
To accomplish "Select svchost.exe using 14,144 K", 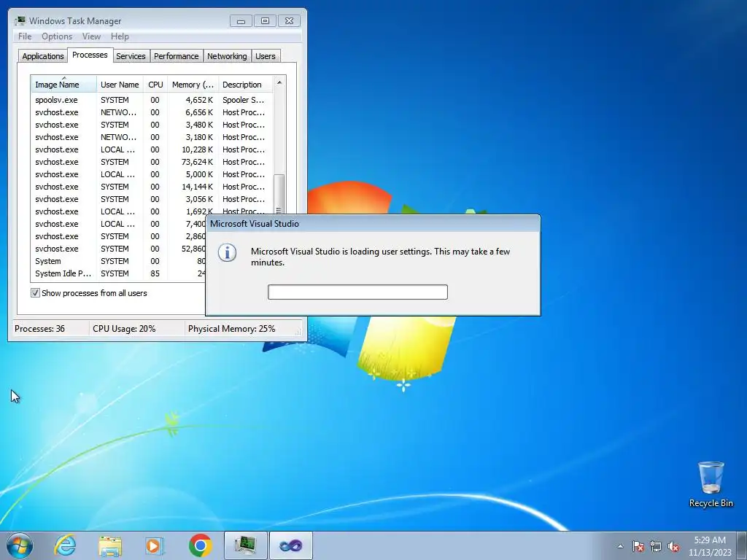I will 152,187.
